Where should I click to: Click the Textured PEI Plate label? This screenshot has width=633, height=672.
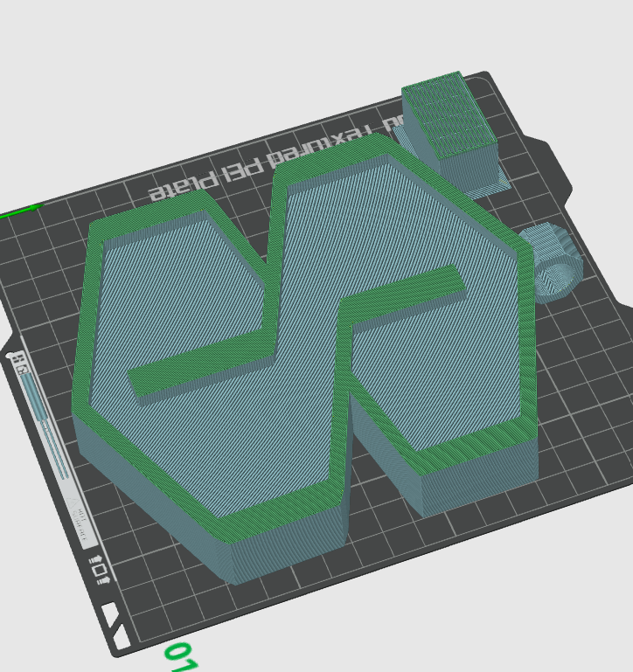(271, 157)
